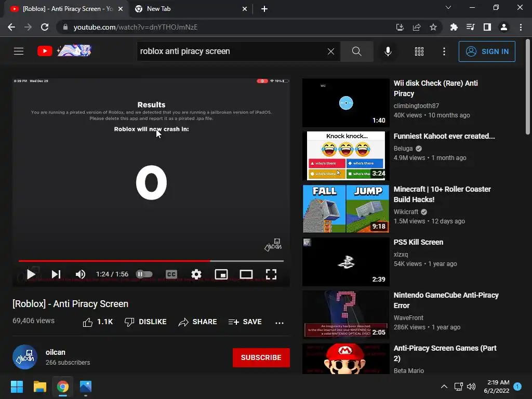This screenshot has height=399, width=532.
Task: Run search with magnifier button
Action: pyautogui.click(x=356, y=51)
